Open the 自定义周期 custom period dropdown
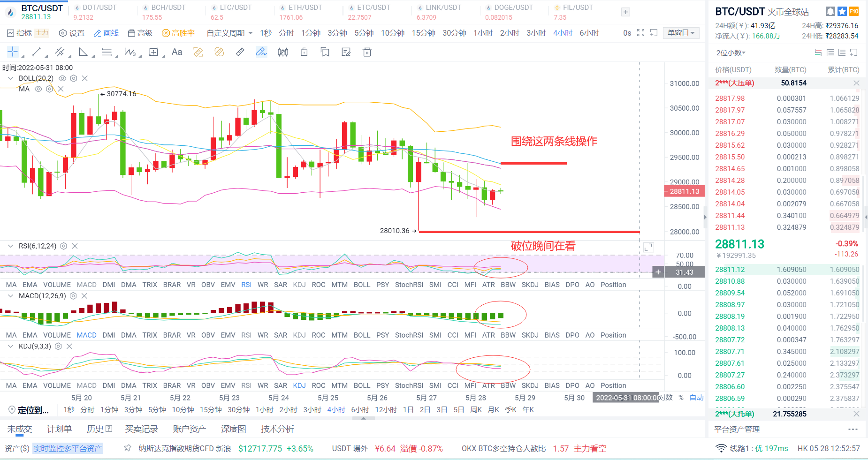 pyautogui.click(x=230, y=33)
